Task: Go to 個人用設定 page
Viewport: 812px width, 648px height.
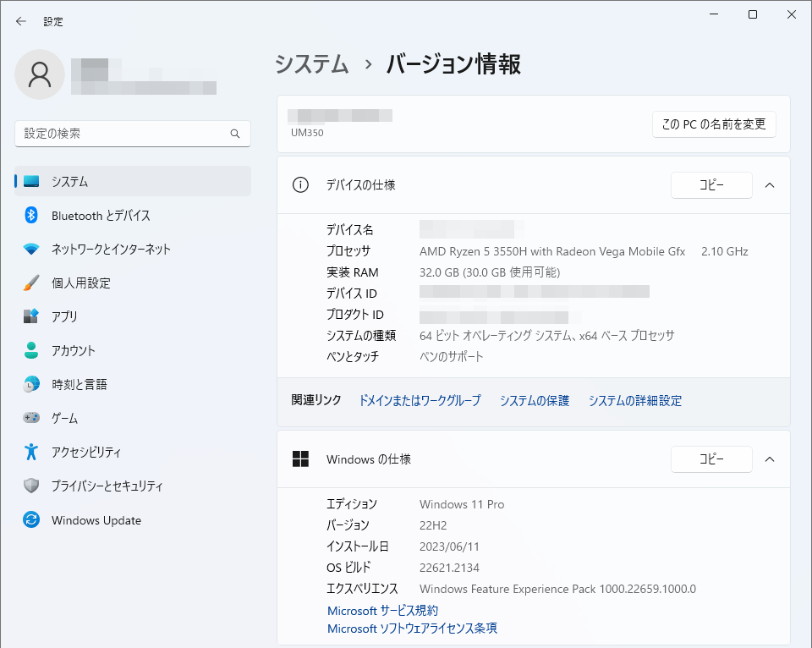Action: pyautogui.click(x=133, y=283)
